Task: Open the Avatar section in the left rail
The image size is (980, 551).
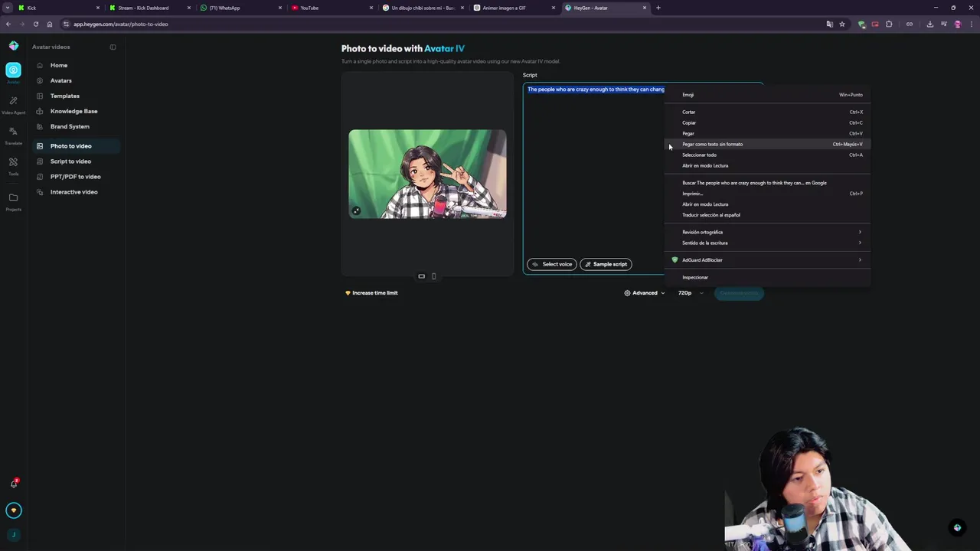Action: click(x=13, y=72)
